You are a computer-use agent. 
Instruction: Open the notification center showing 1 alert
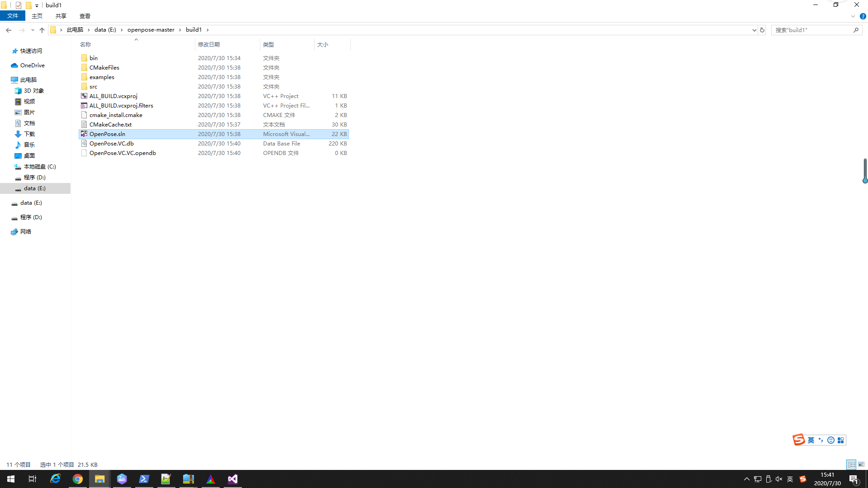[854, 480]
